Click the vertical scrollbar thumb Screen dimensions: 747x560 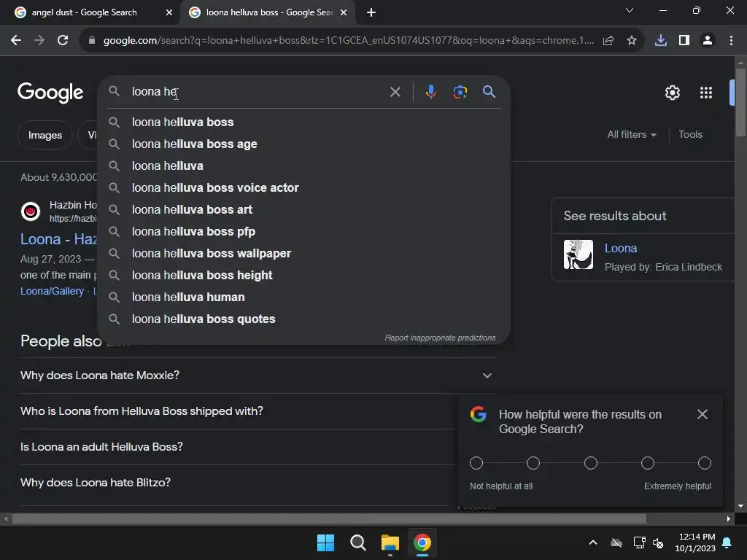(x=740, y=102)
